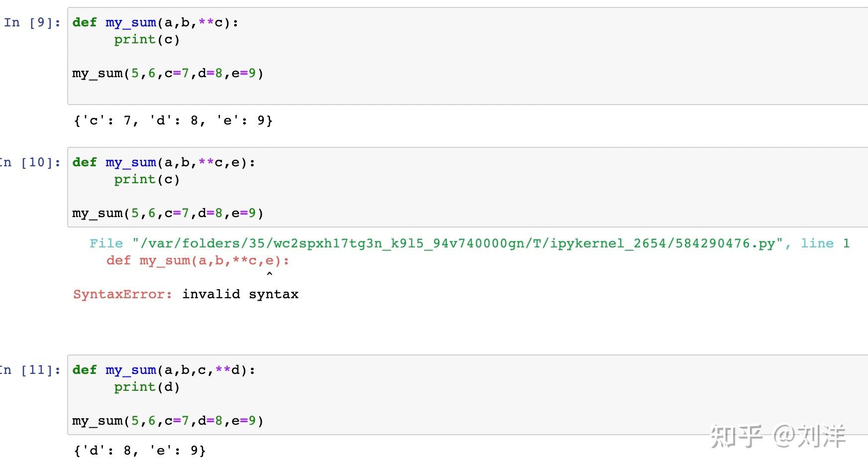Click the my_sum call line in cell 10
868x471 pixels.
pyautogui.click(x=168, y=213)
